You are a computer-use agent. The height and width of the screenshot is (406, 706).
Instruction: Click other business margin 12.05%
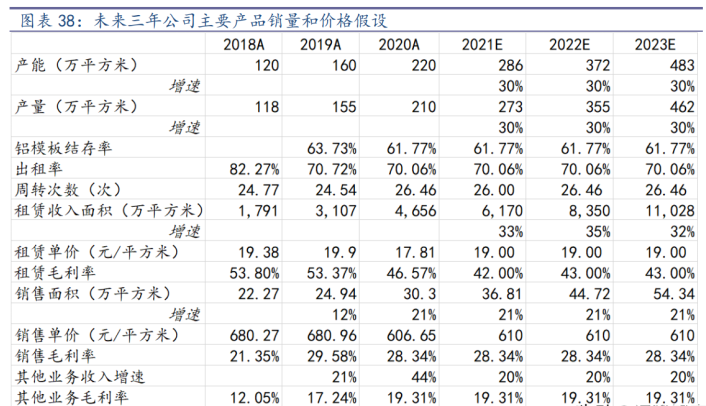pos(254,397)
